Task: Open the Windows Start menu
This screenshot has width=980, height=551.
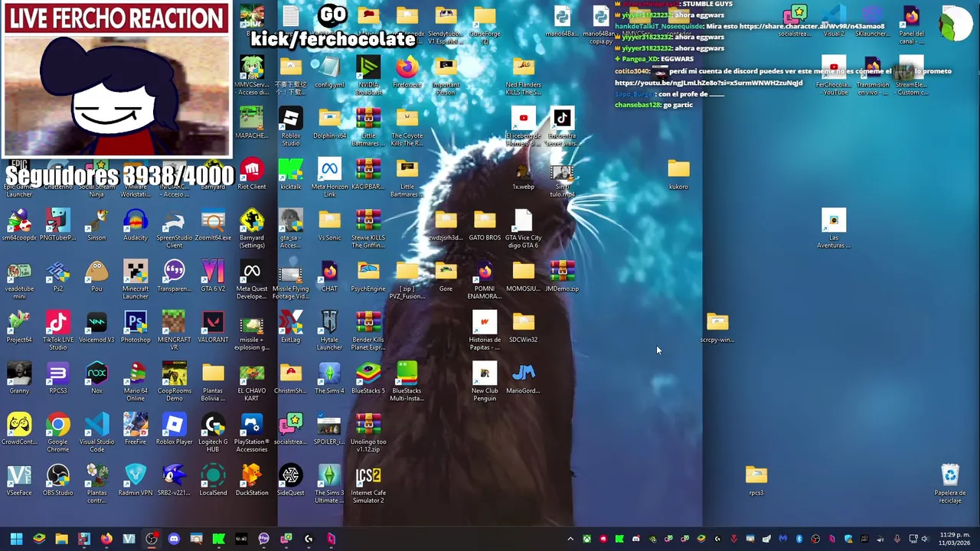Action: 16,539
